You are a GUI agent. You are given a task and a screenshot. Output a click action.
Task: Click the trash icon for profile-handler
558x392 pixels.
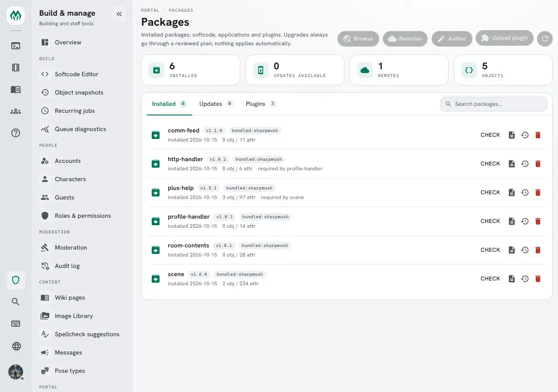[x=538, y=221]
